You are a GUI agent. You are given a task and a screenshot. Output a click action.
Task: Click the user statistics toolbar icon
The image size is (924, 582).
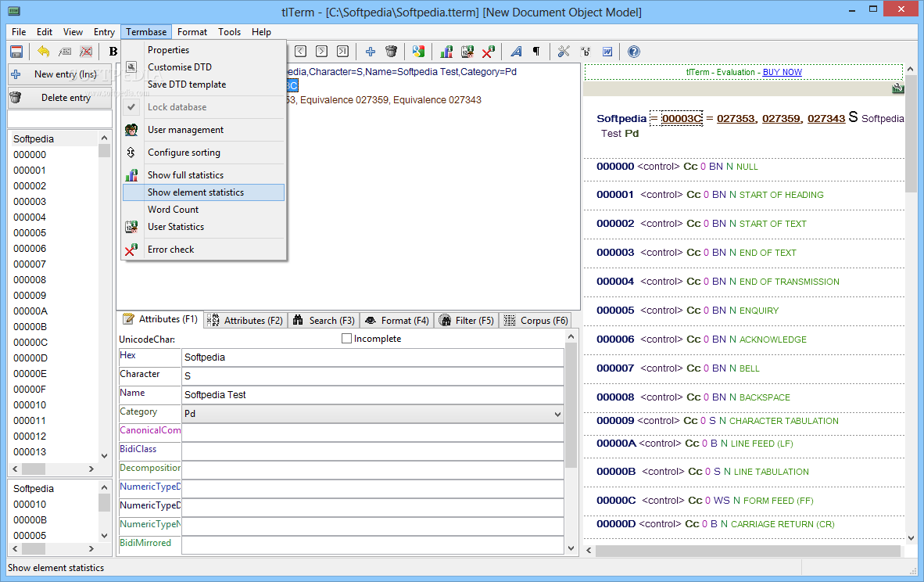[467, 52]
